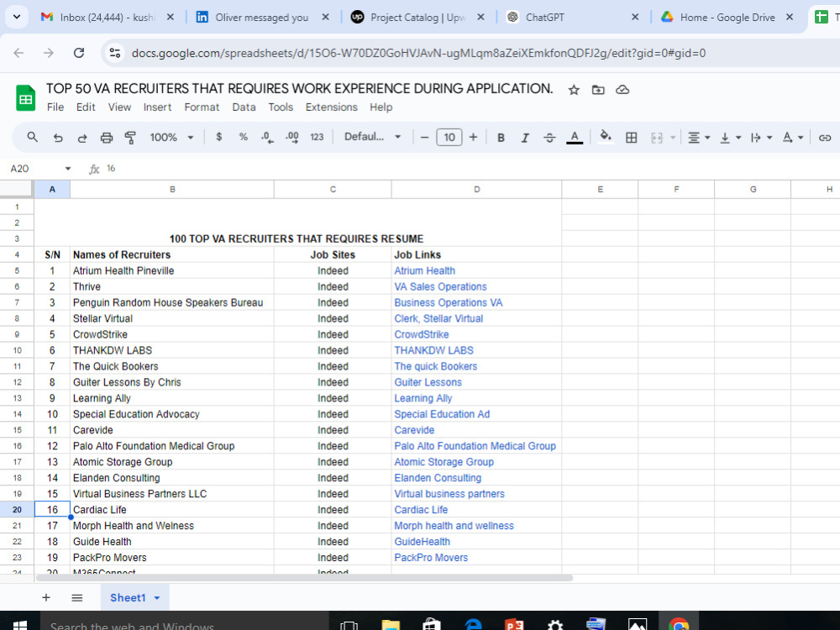Click the merge cells icon
This screenshot has height=630, width=840.
(657, 138)
